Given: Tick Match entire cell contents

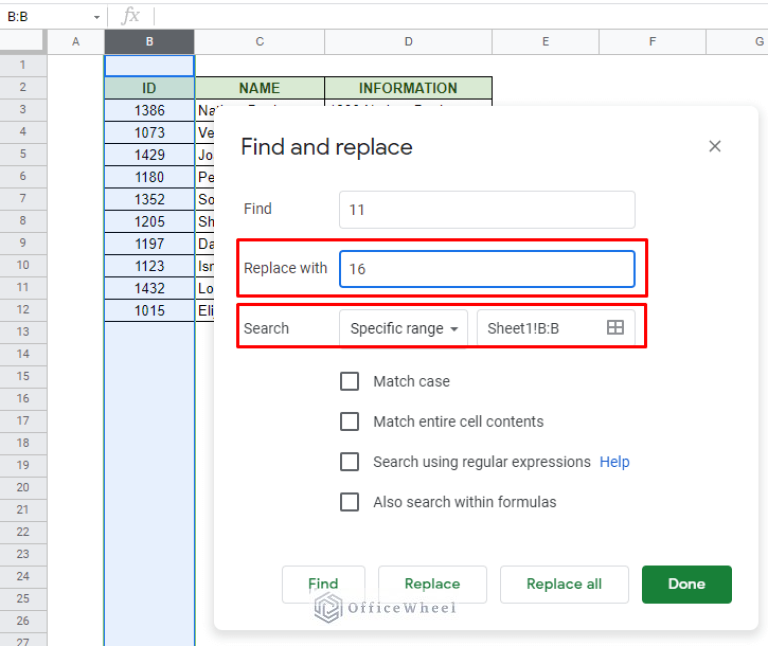Looking at the screenshot, I should [349, 421].
